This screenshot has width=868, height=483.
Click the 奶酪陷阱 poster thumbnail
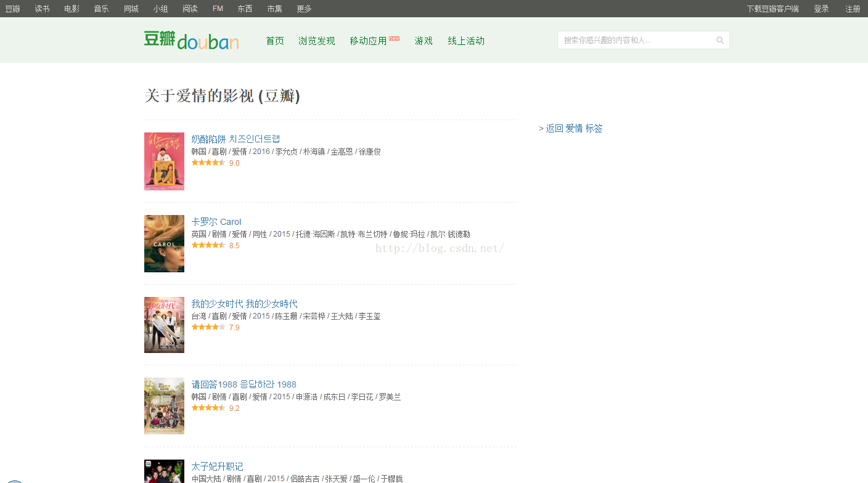[164, 161]
